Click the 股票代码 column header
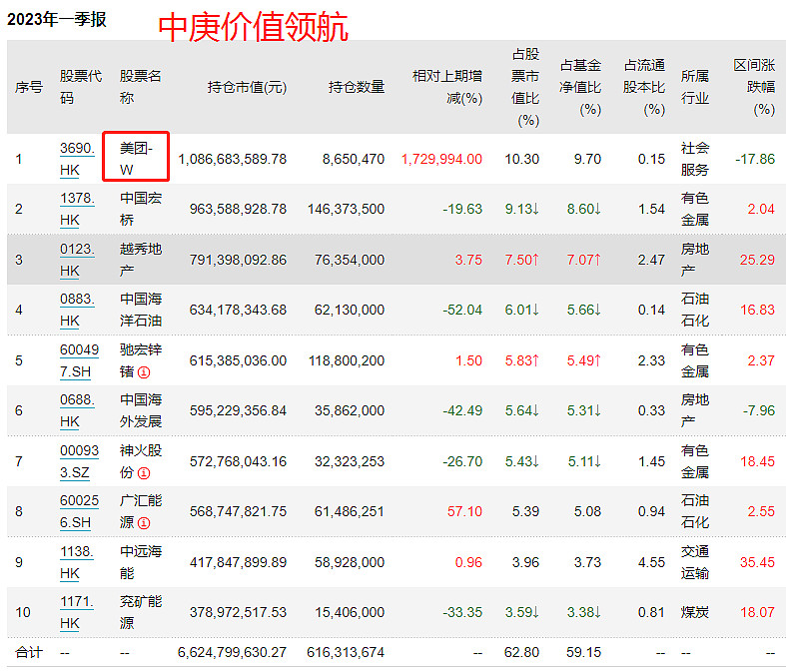The height and width of the screenshot is (672, 786). tap(81, 87)
